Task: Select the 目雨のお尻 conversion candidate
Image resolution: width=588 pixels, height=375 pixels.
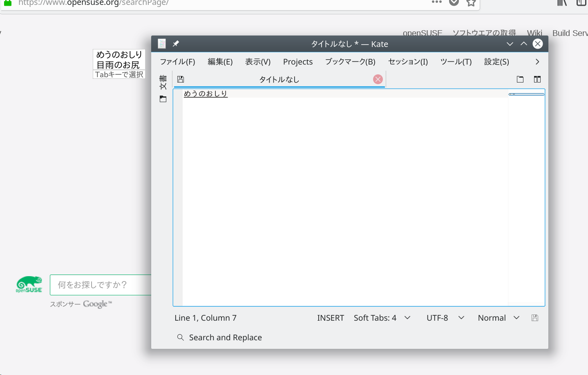Action: click(118, 65)
